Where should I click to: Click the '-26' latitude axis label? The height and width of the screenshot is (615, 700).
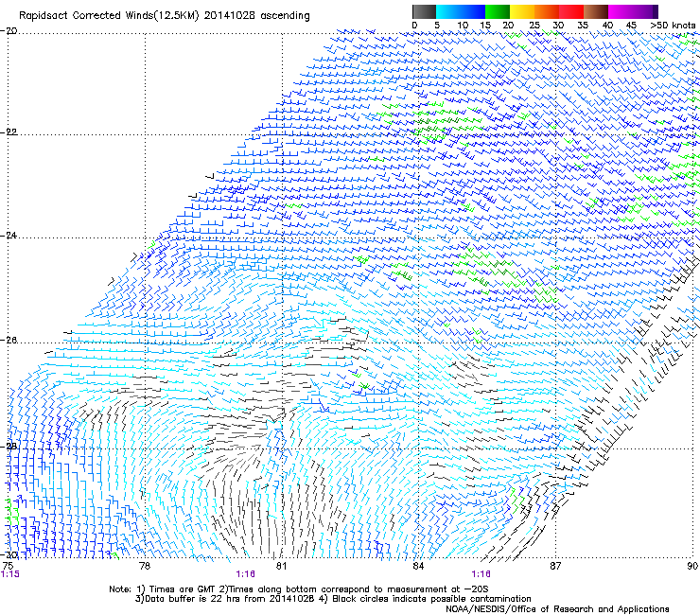click(9, 341)
